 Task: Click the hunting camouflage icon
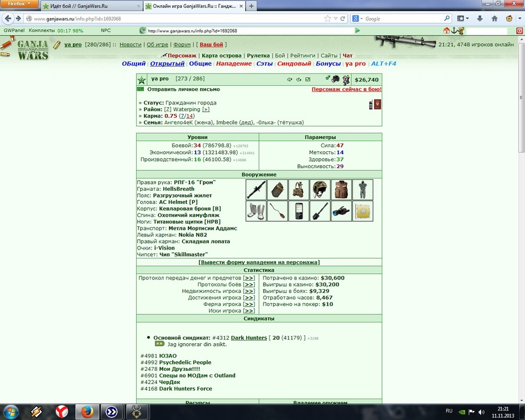(362, 190)
